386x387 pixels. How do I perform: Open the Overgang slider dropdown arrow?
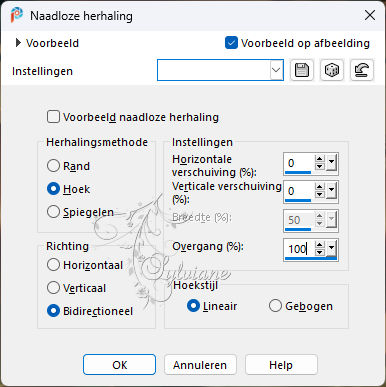click(331, 248)
